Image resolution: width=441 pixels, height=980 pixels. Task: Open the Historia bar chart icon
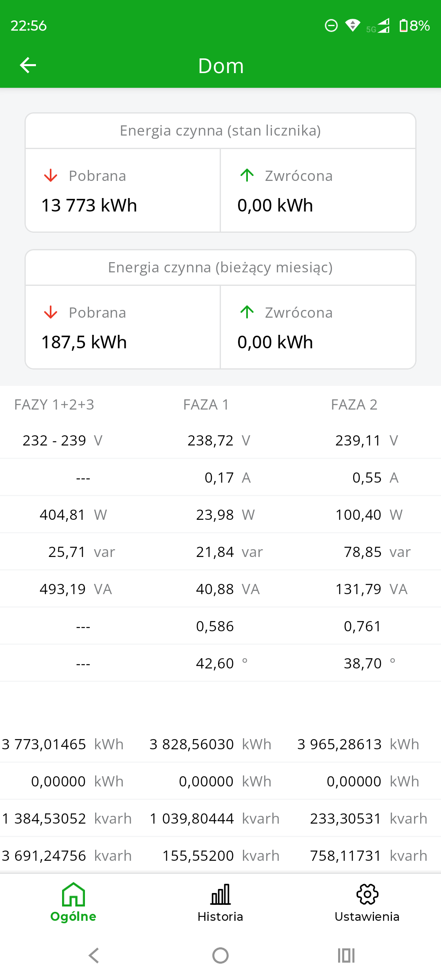pos(220,894)
